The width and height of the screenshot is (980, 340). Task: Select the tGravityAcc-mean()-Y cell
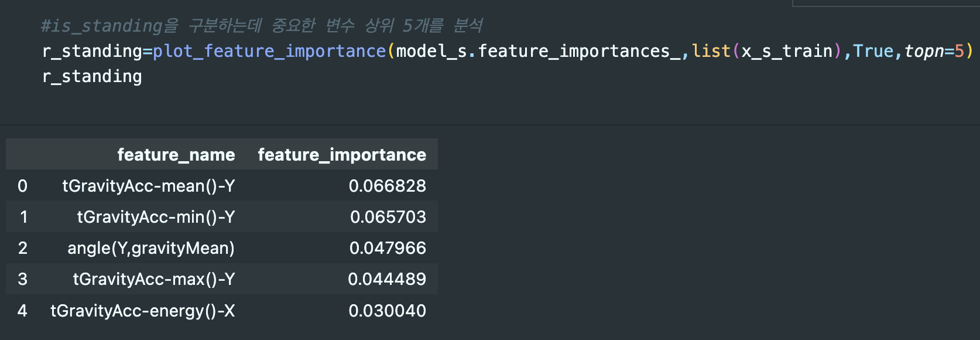pyautogui.click(x=149, y=186)
